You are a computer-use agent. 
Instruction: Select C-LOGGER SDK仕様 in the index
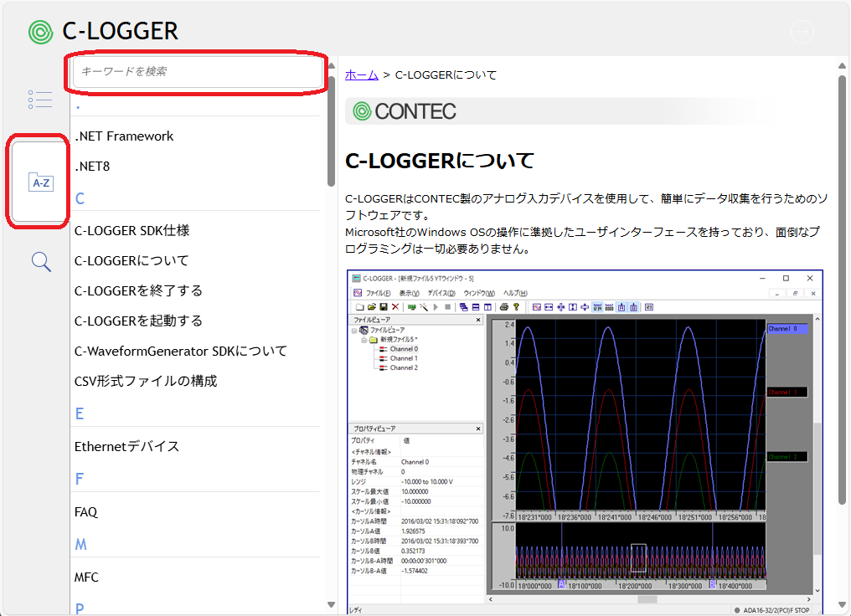[x=132, y=230]
